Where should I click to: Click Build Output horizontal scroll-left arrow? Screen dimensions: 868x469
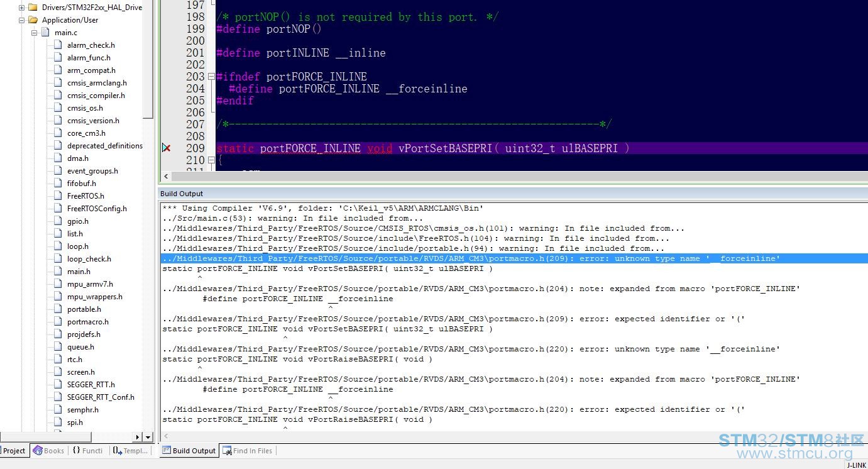click(x=166, y=436)
